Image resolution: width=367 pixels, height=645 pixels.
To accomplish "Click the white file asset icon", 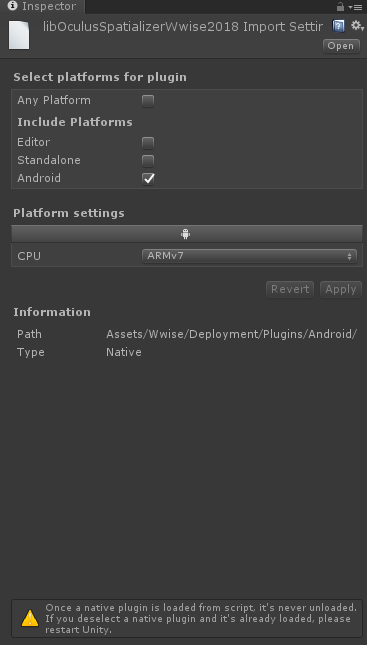I will click(19, 35).
